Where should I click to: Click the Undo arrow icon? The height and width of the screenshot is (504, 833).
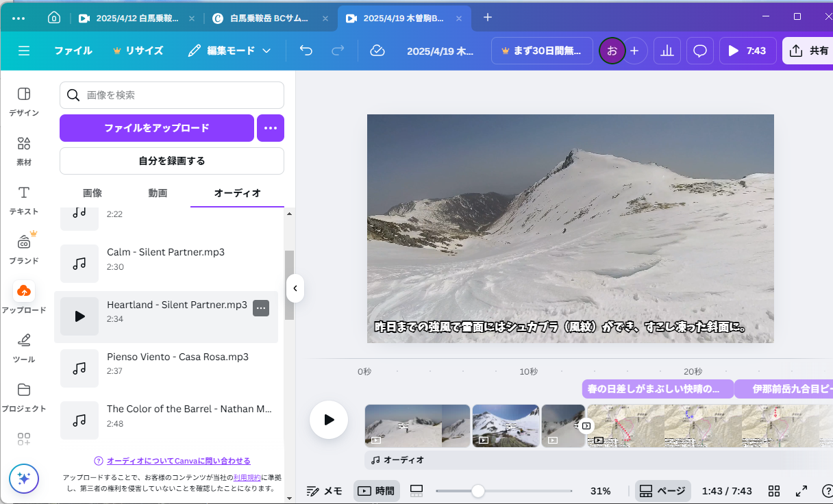[x=306, y=51]
